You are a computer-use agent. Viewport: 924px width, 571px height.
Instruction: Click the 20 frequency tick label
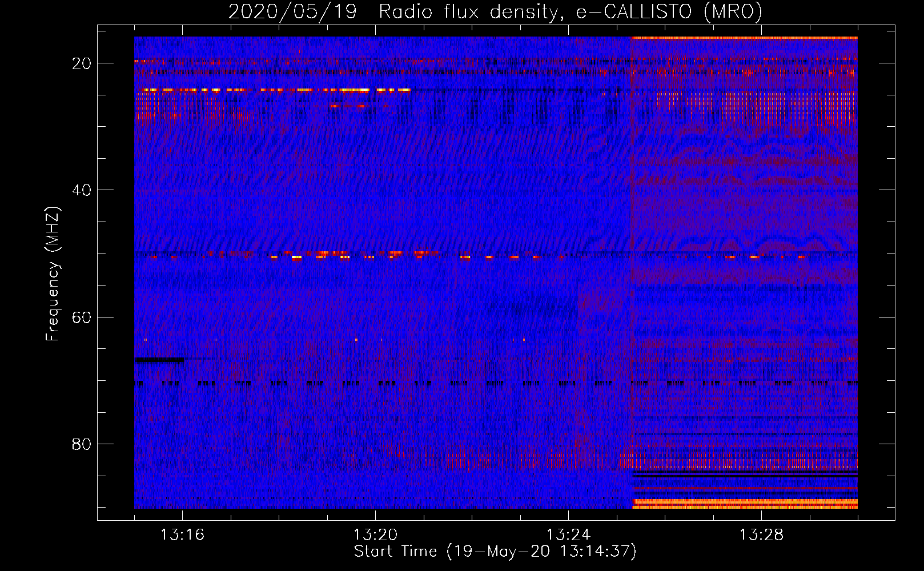pyautogui.click(x=82, y=63)
